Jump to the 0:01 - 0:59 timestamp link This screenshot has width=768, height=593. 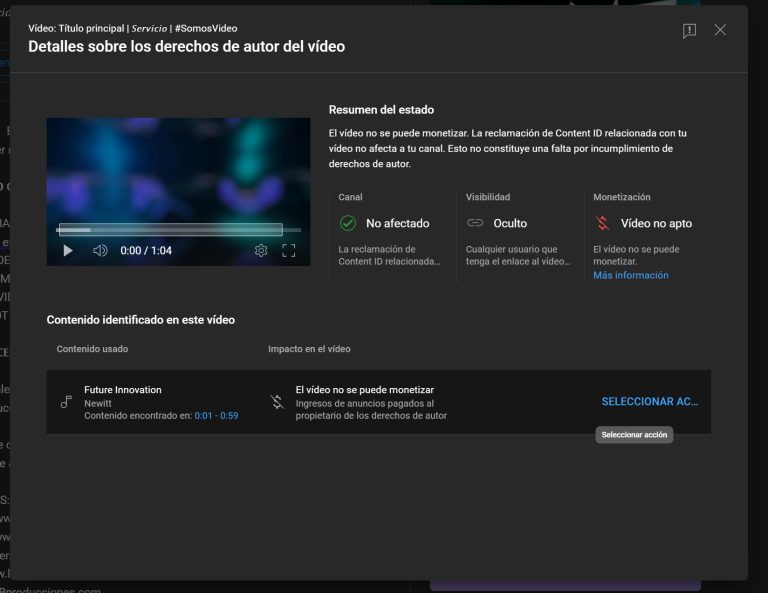click(216, 416)
